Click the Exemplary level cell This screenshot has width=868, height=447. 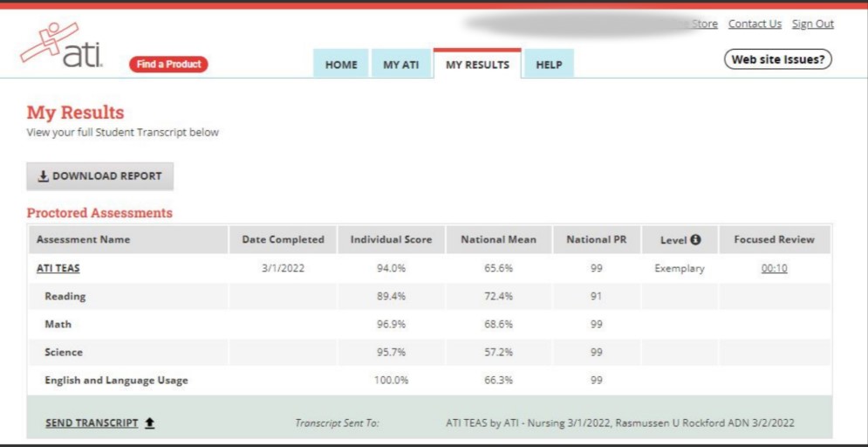pos(680,269)
